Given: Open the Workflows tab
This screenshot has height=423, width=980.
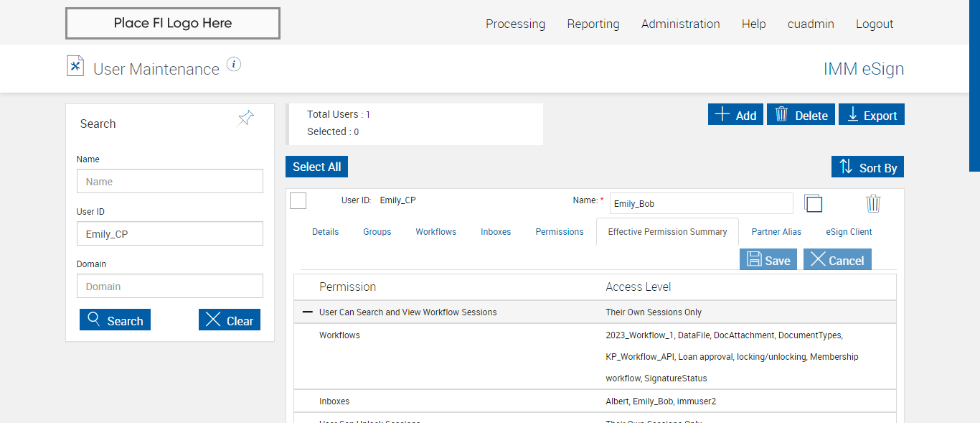Looking at the screenshot, I should click(x=435, y=232).
